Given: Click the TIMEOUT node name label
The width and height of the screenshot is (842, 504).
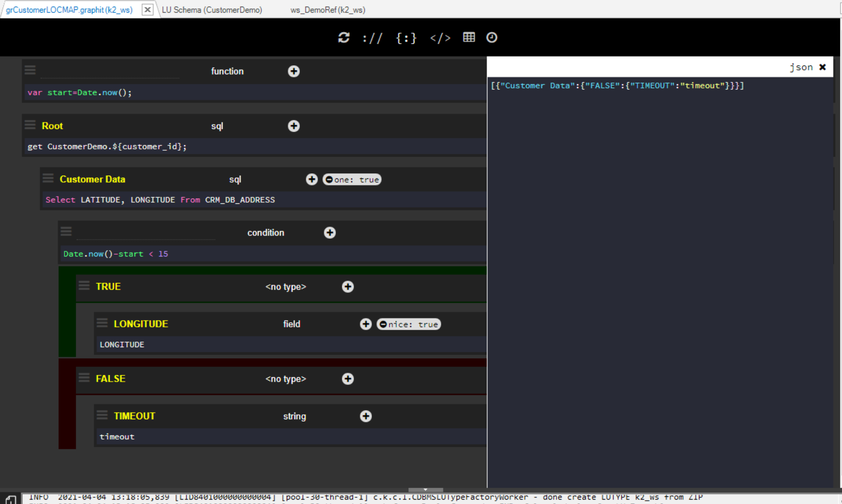Looking at the screenshot, I should (134, 416).
